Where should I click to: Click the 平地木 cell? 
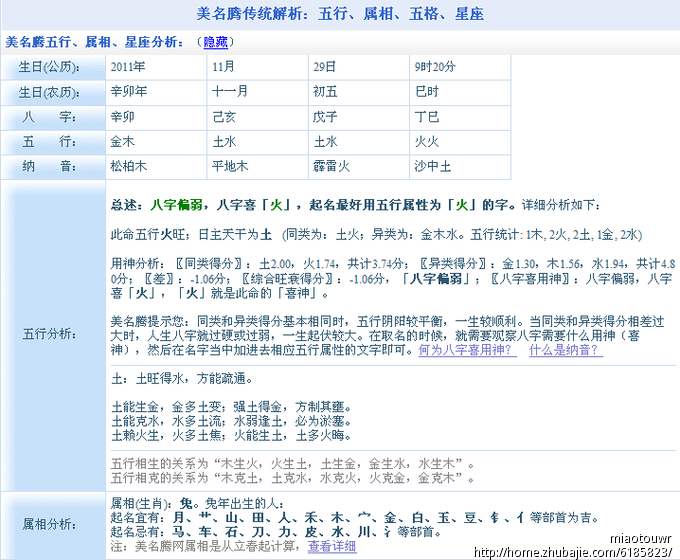click(x=258, y=167)
